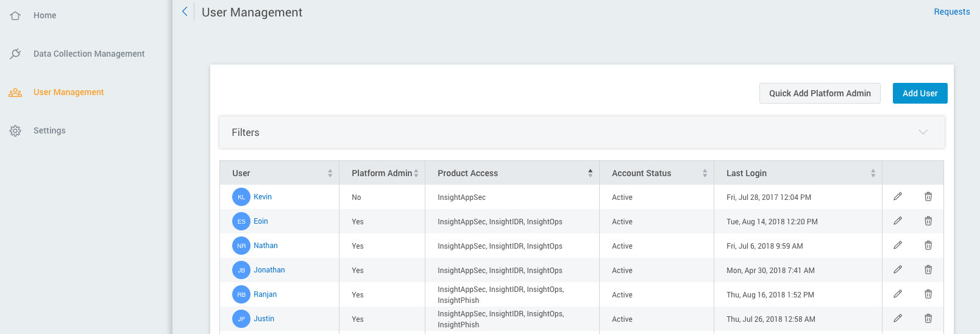Open the Requests link
Viewport: 980px width, 334px height.
[951, 12]
